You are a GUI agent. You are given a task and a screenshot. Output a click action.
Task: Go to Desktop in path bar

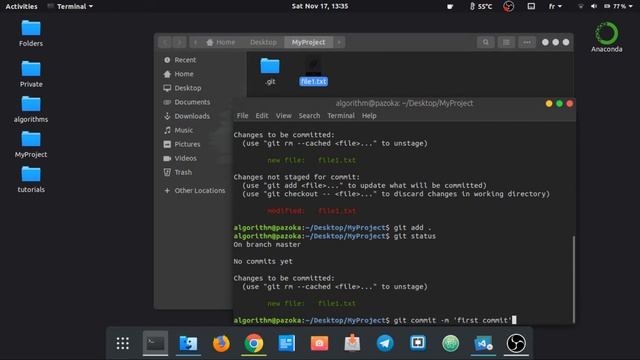[x=263, y=42]
